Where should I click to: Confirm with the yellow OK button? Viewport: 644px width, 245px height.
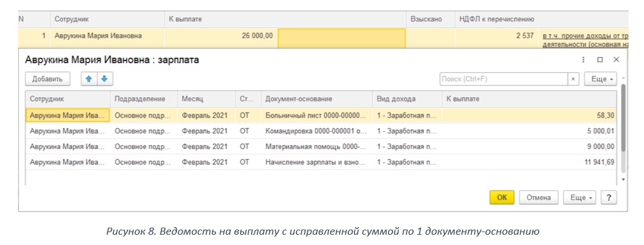tap(502, 197)
